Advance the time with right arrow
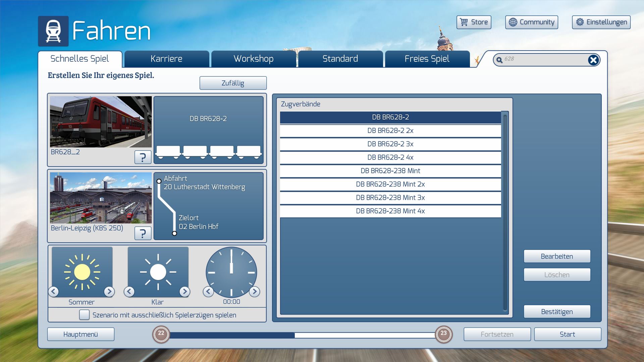The height and width of the screenshot is (362, 644). pyautogui.click(x=255, y=292)
